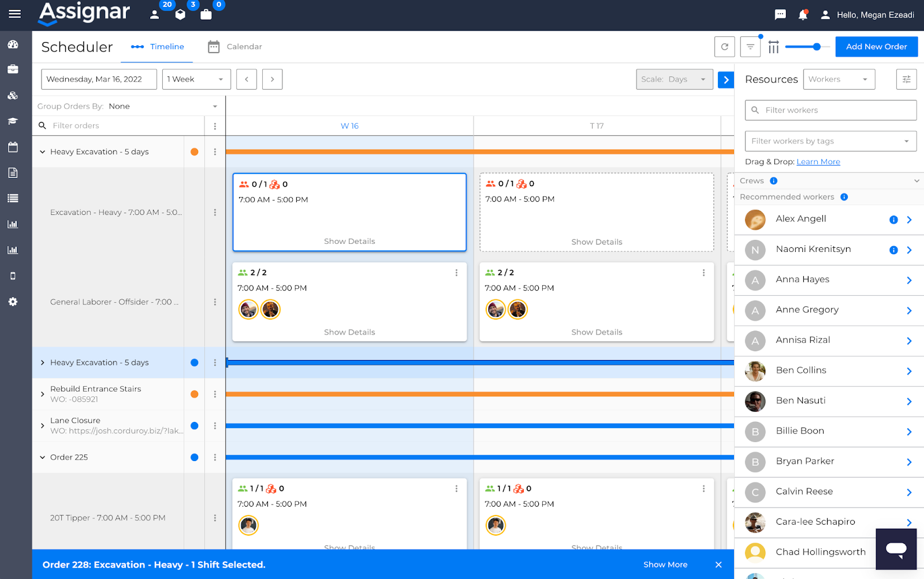Collapse the Heavy Excavation - 5 days order

pyautogui.click(x=42, y=151)
